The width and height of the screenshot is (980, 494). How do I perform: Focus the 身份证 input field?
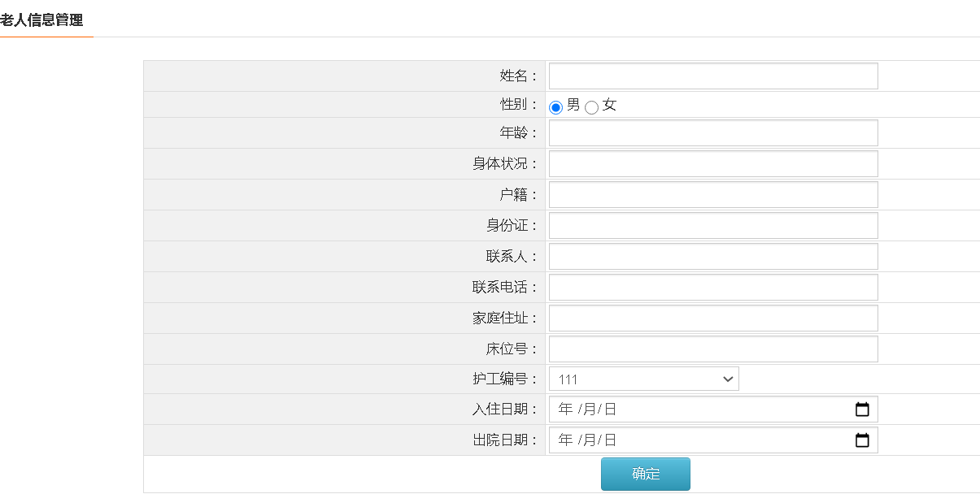coord(713,226)
